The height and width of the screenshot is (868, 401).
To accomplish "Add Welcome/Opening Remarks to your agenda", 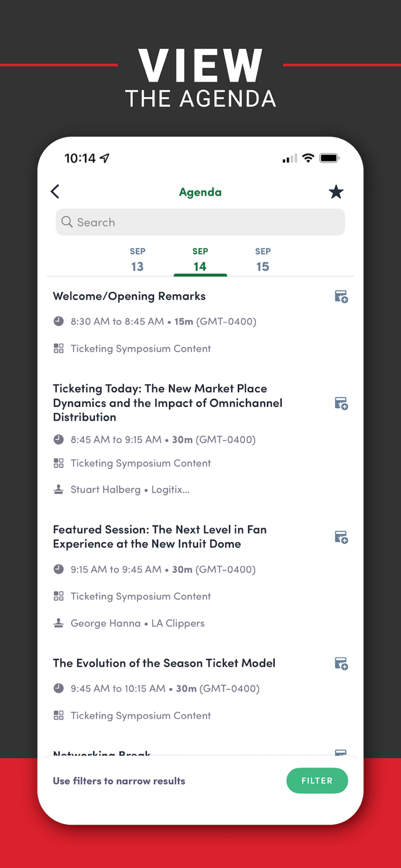I will (x=341, y=296).
